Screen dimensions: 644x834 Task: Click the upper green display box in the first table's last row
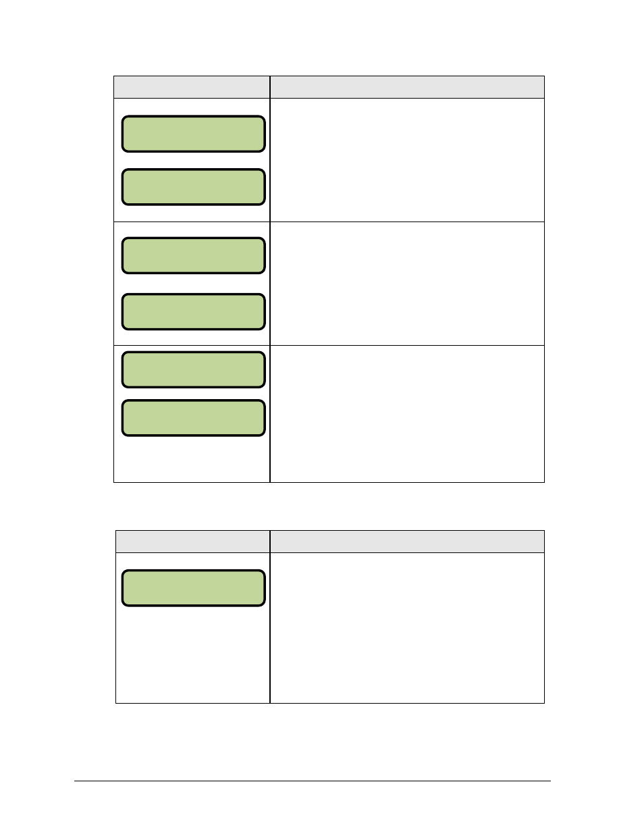pyautogui.click(x=193, y=369)
